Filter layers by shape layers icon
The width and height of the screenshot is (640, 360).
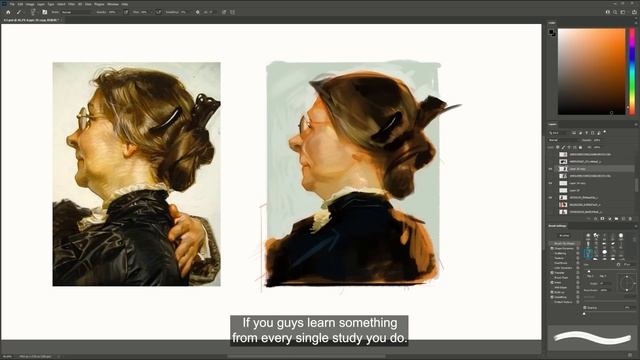[x=593, y=133]
